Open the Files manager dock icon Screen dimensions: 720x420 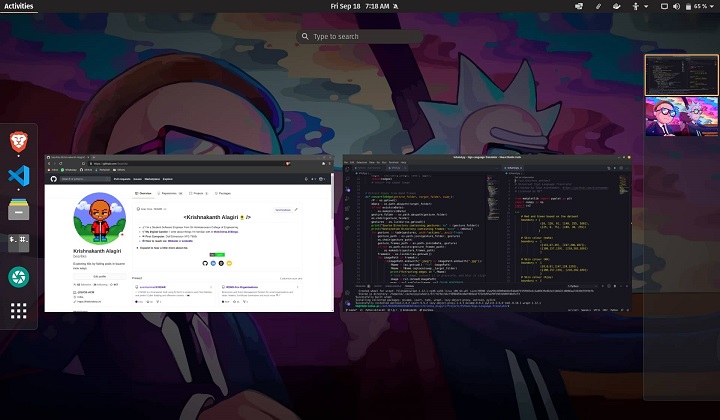(x=19, y=209)
